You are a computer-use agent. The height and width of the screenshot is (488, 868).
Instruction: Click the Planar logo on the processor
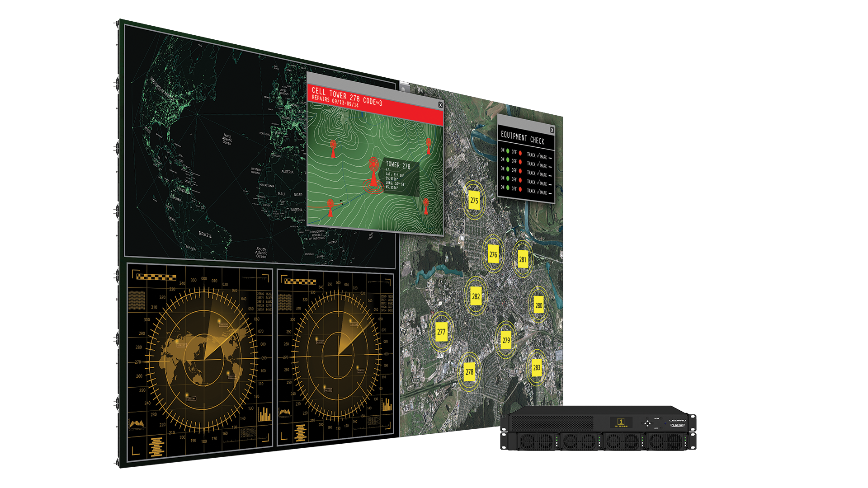click(x=678, y=425)
